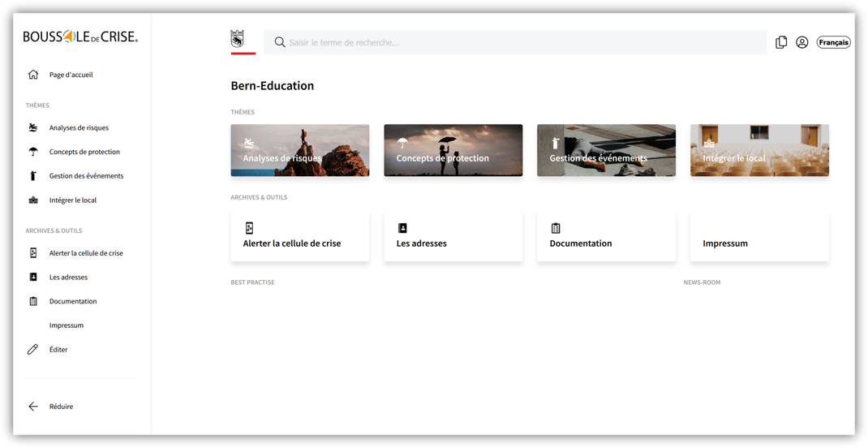The width and height of the screenshot is (868, 448).
Task: Click ARCHIVES & OUTILS heading in main area
Action: (x=259, y=197)
